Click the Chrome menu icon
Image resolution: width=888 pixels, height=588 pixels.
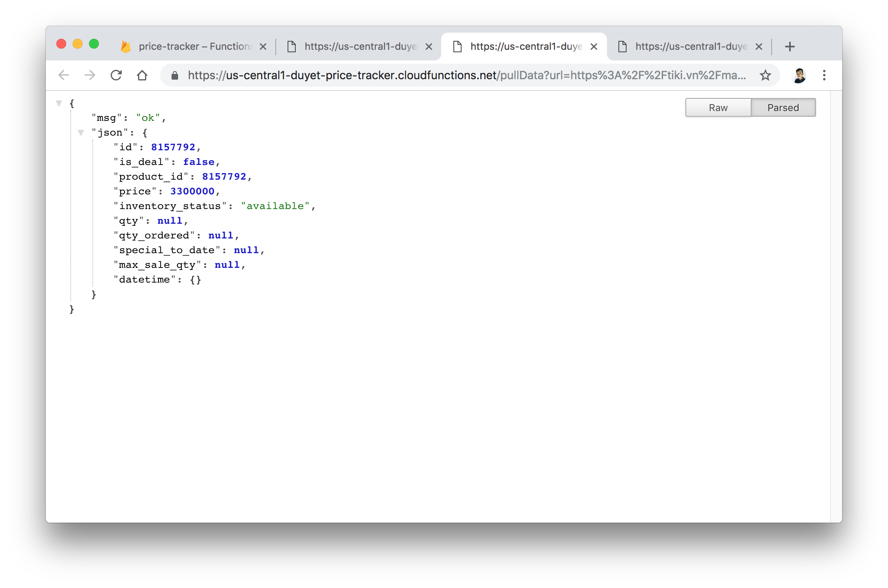pyautogui.click(x=824, y=74)
